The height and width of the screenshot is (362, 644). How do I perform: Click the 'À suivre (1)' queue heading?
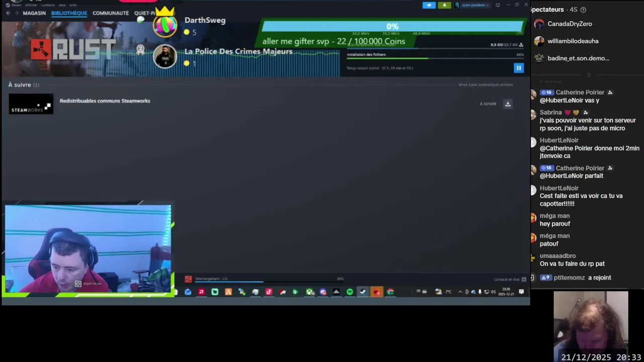[24, 85]
